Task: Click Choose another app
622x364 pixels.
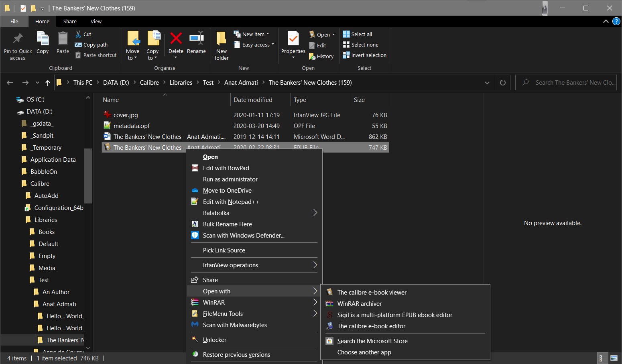Action: pyautogui.click(x=405, y=352)
